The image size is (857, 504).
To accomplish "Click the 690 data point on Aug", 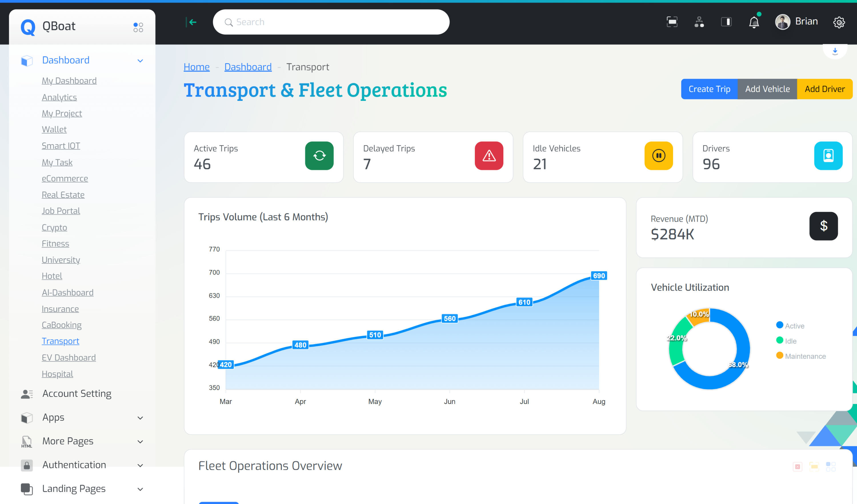I will pos(598,276).
